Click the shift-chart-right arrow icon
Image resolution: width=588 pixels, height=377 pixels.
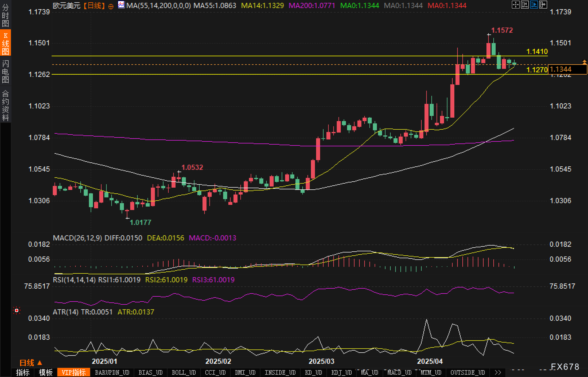click(543, 5)
